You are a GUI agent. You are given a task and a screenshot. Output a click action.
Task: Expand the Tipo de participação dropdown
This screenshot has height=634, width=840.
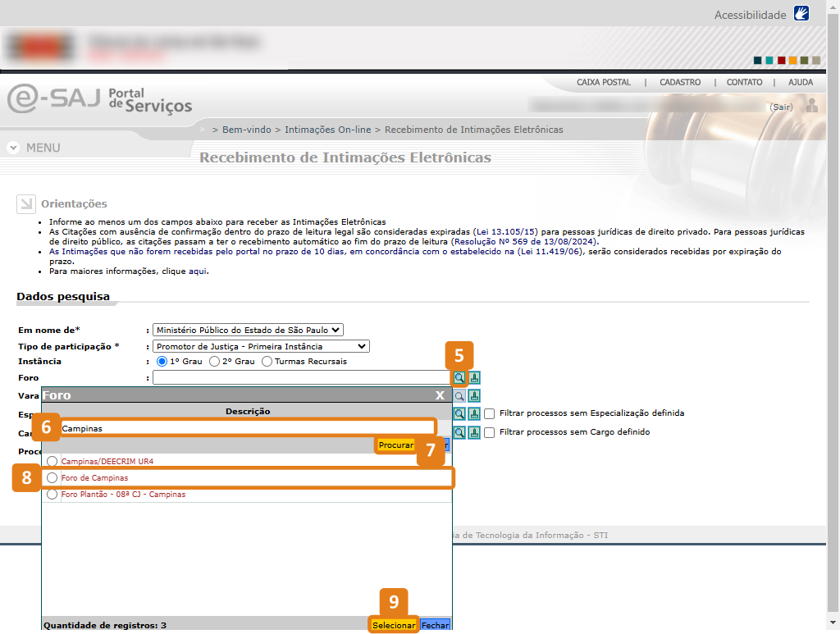pyautogui.click(x=261, y=347)
